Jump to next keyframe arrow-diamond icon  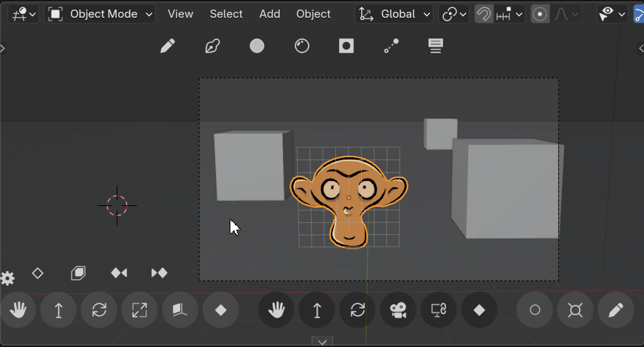(160, 273)
